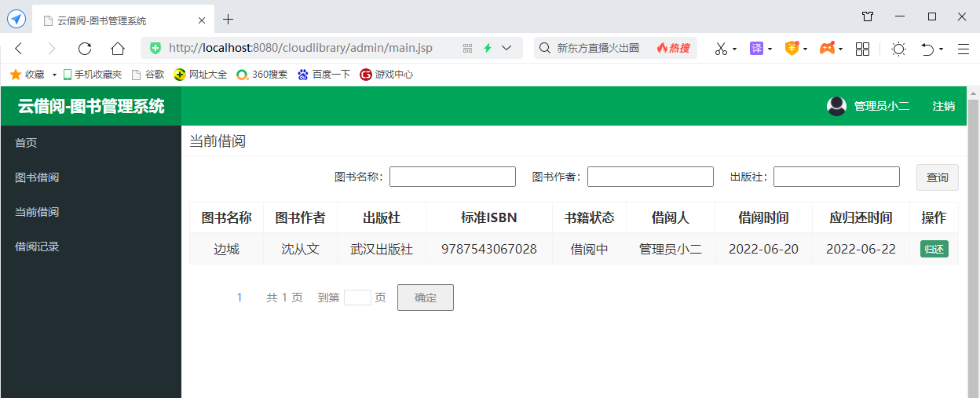980x398 pixels.
Task: Select the 云借阅-图书管理系统 browser tab
Action: pyautogui.click(x=123, y=20)
